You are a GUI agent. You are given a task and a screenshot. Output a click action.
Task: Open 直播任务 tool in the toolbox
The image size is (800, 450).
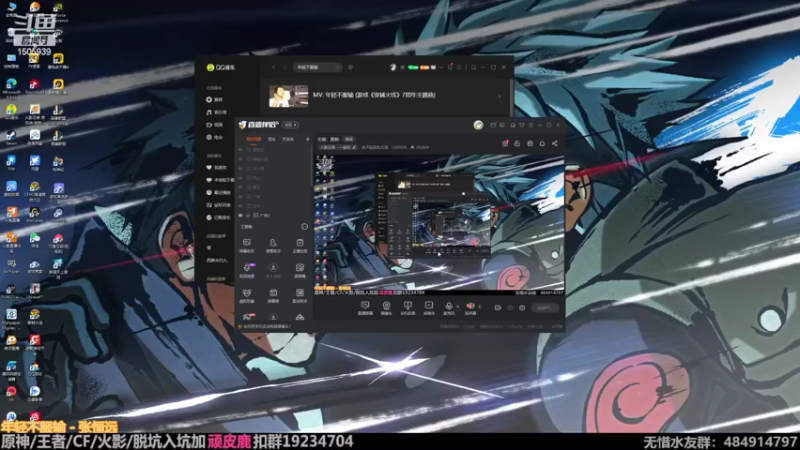[x=299, y=245]
